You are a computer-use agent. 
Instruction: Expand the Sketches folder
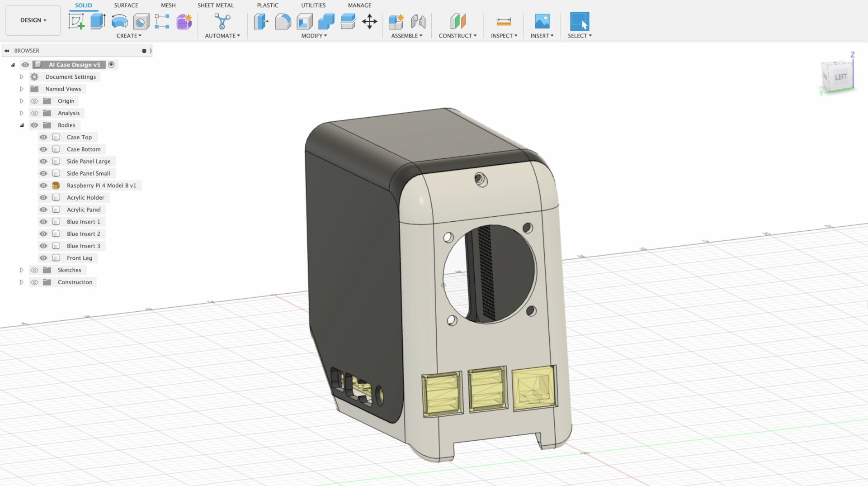[22, 270]
